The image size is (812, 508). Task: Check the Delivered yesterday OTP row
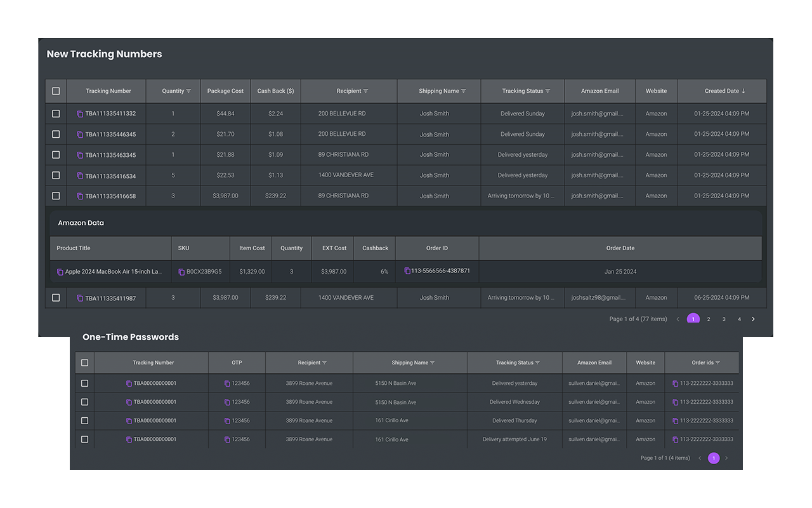tap(84, 383)
